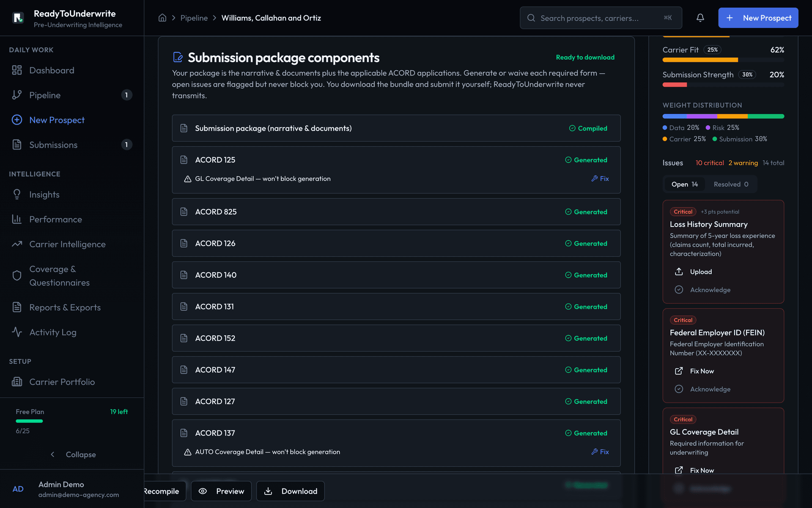Click the Compiled status of Submission package
Viewport: 812px width, 508px height.
[588, 128]
